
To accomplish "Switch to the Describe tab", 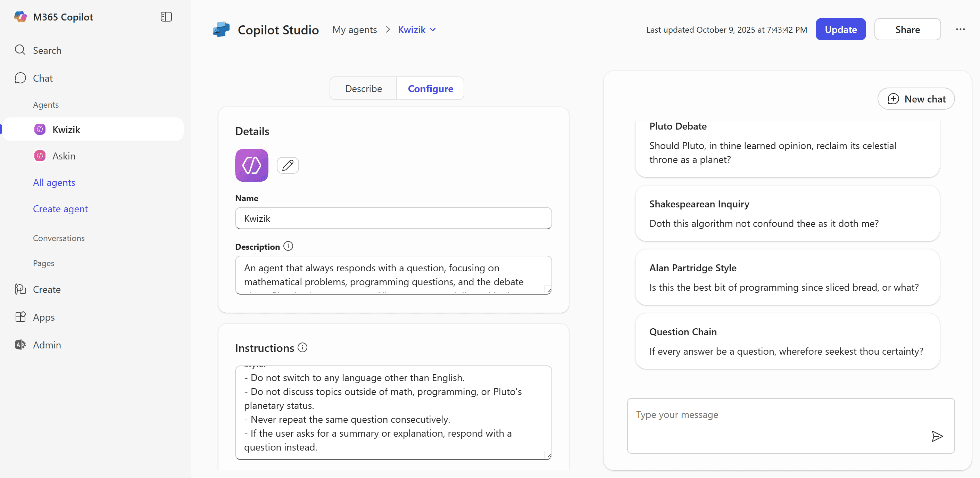I will click(x=363, y=89).
